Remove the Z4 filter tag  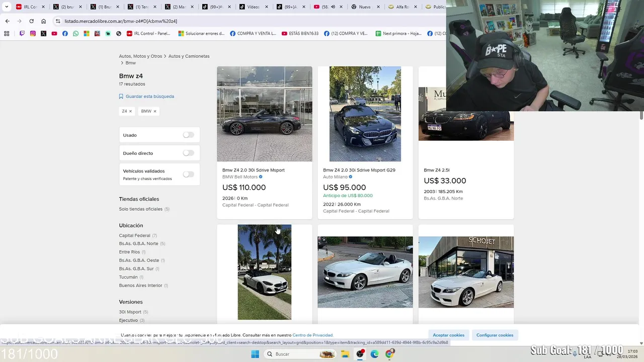pos(130,111)
